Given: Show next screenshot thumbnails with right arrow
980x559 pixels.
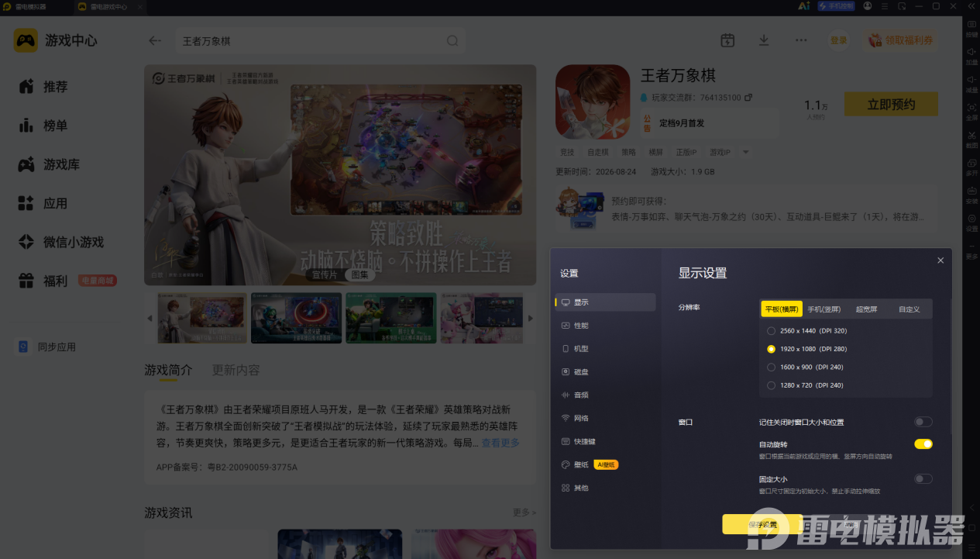Looking at the screenshot, I should (x=530, y=318).
